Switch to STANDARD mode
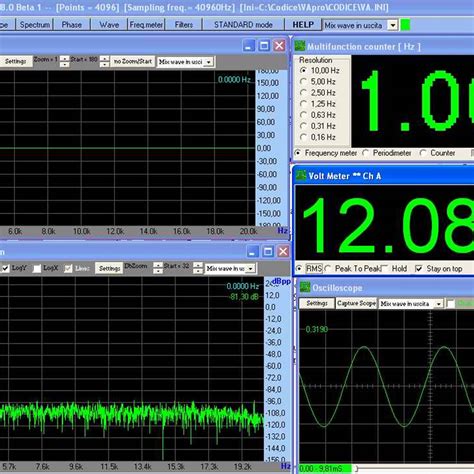Viewport: 474px width, 474px height. pyautogui.click(x=243, y=25)
